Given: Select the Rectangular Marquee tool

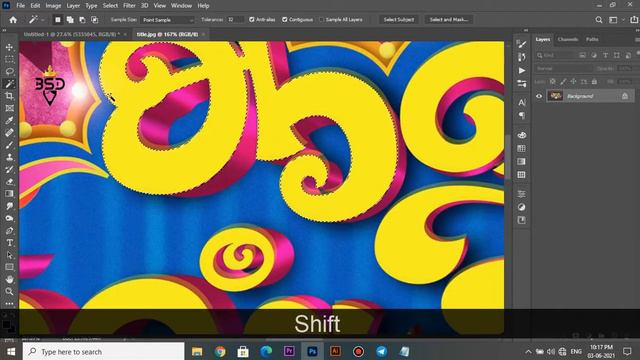Looking at the screenshot, I should coord(9,60).
